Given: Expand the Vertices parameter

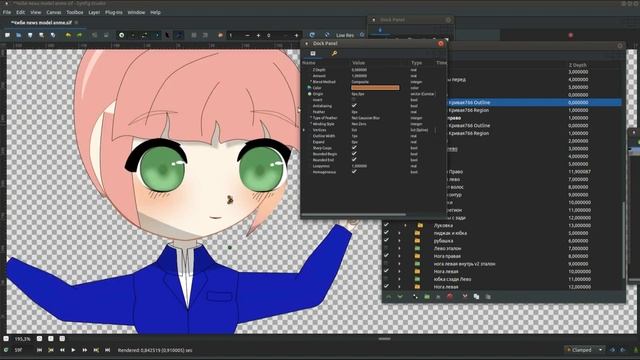Looking at the screenshot, I should click(304, 130).
